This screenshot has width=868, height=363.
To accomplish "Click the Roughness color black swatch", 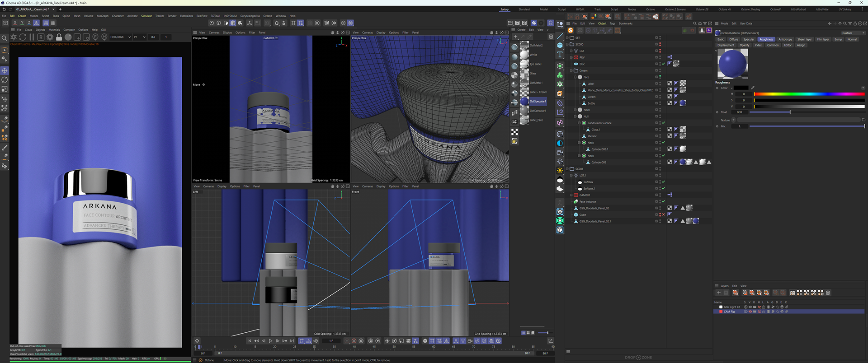I will tap(741, 88).
